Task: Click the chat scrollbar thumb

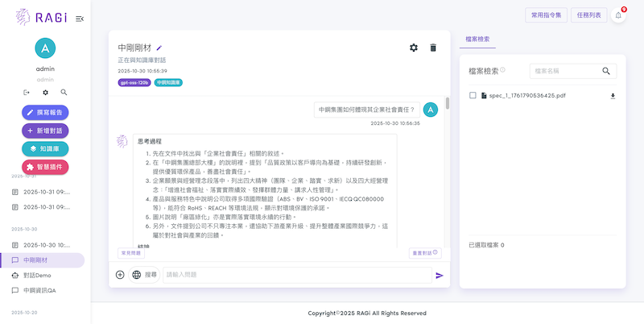Action: [448, 103]
